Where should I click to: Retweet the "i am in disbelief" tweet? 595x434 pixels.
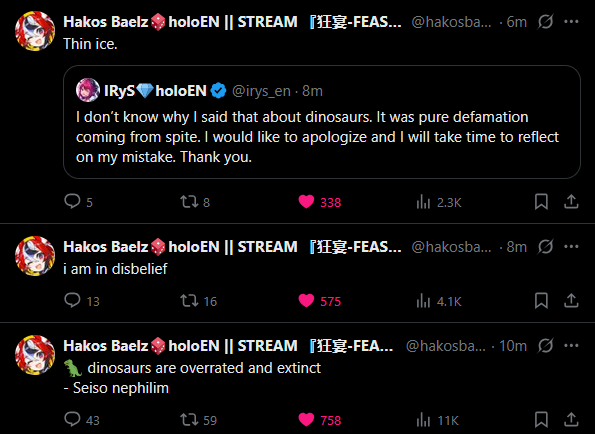tap(198, 301)
